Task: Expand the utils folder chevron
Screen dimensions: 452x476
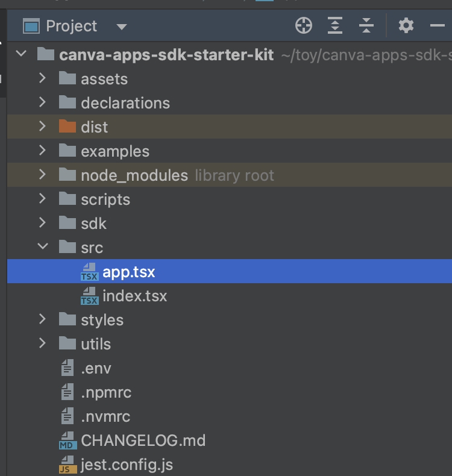Action: tap(43, 343)
